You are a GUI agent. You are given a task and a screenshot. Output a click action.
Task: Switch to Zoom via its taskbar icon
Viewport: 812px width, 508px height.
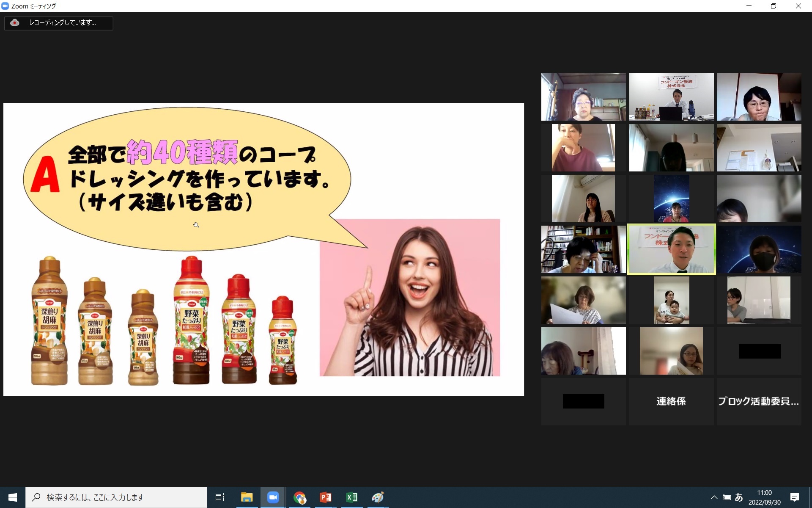pyautogui.click(x=273, y=497)
